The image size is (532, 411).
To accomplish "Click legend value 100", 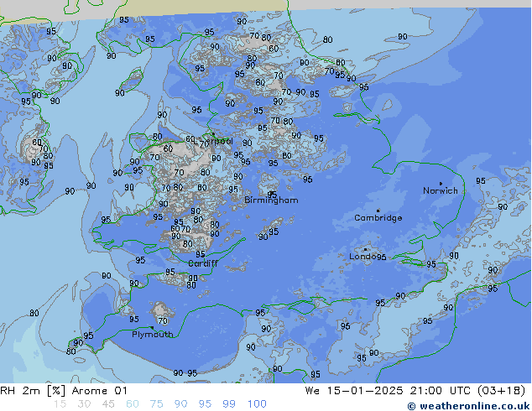I will coord(257,404).
